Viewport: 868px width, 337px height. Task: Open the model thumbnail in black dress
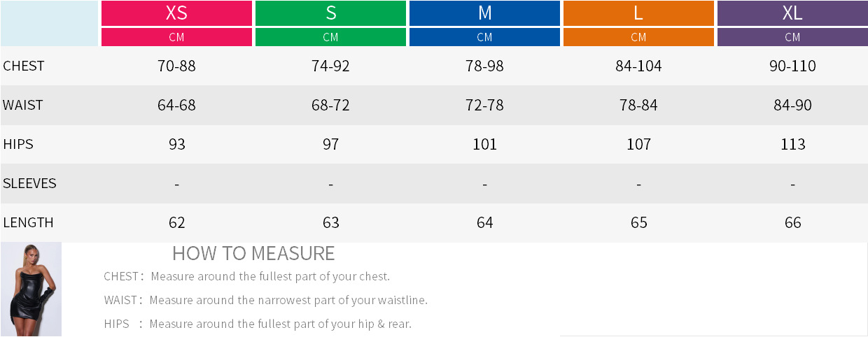point(31,289)
